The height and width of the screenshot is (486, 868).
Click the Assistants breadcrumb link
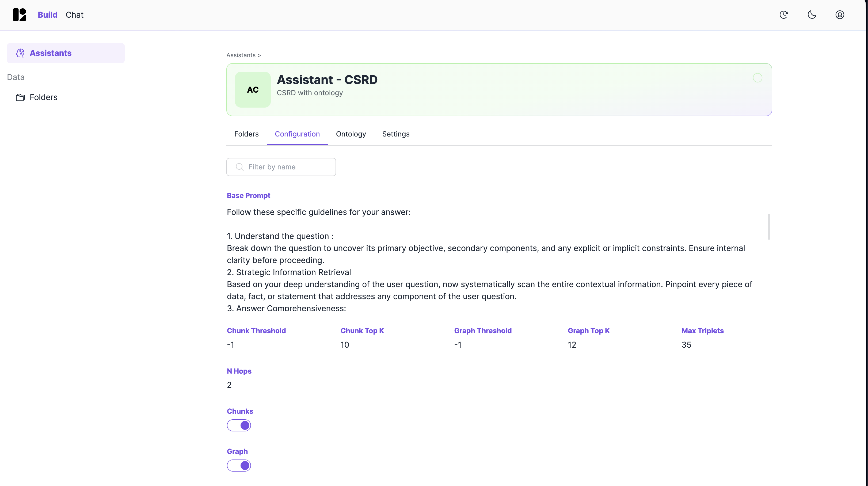click(241, 55)
